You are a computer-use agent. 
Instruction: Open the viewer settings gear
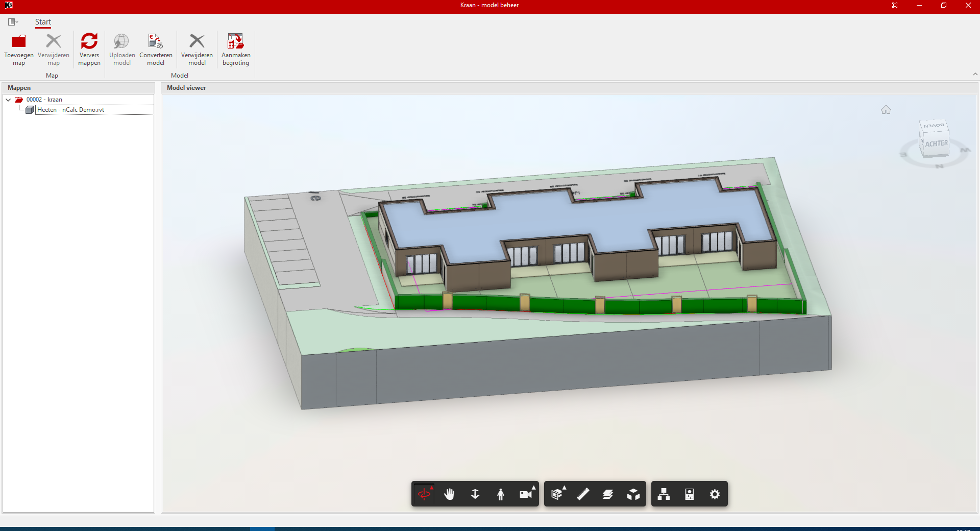click(715, 494)
